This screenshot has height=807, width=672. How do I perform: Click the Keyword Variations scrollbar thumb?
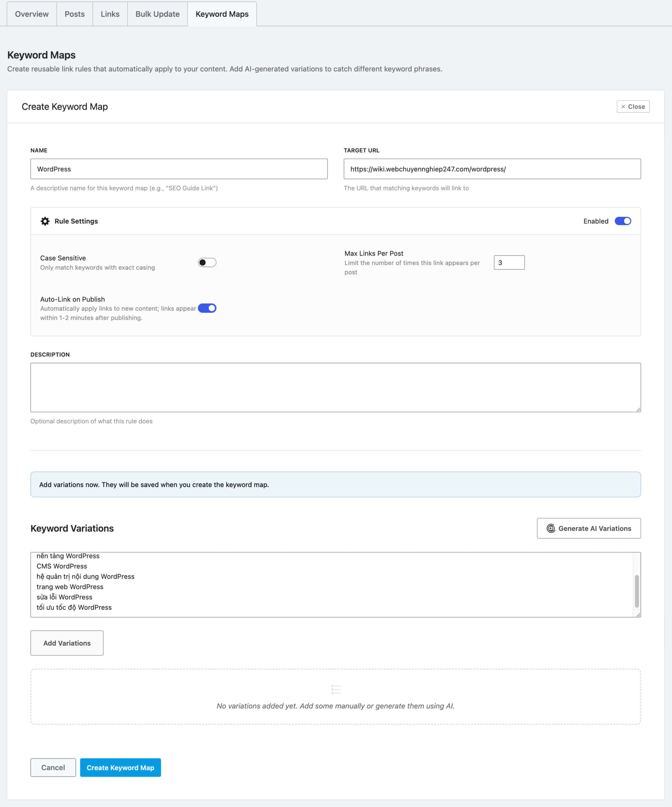click(x=637, y=591)
